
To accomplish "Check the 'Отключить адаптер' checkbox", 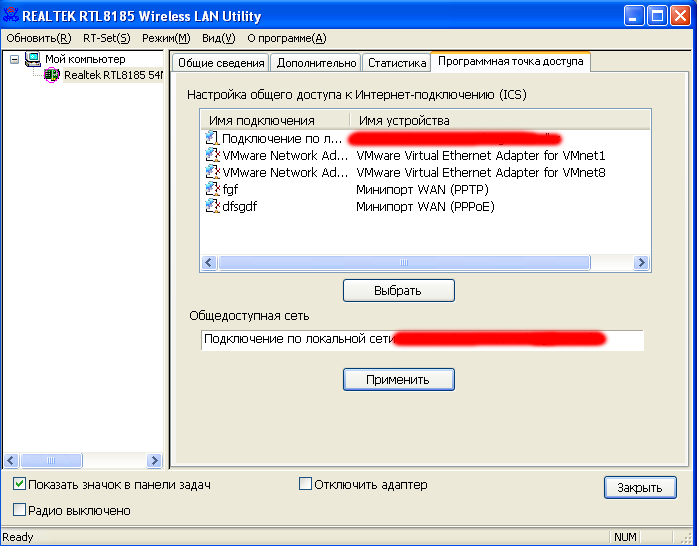I will tap(305, 484).
